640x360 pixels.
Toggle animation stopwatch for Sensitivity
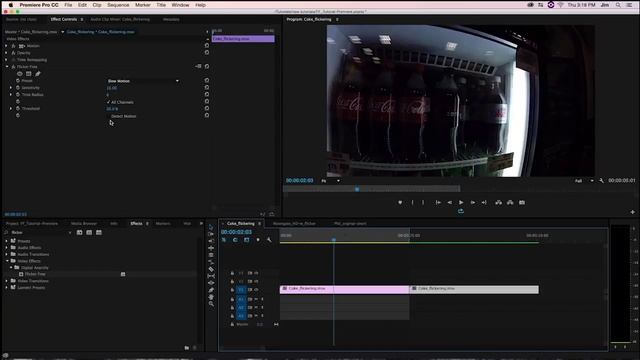point(18,88)
